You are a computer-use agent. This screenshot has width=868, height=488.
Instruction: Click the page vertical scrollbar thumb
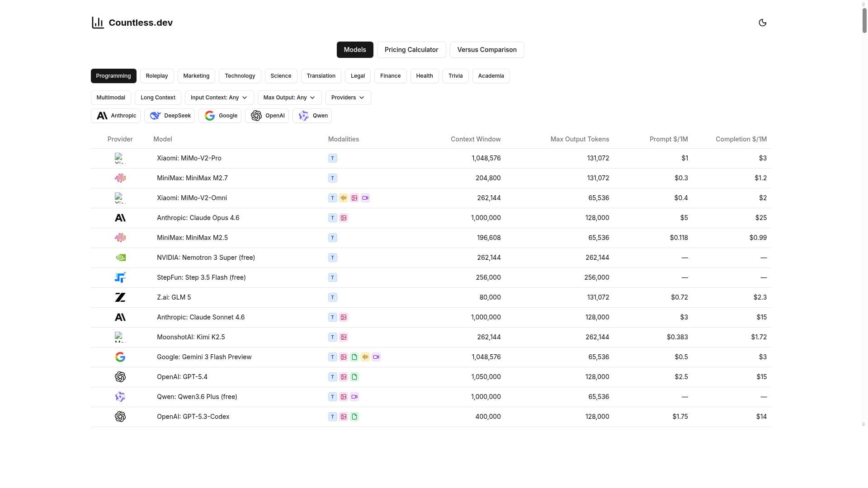coord(864,20)
